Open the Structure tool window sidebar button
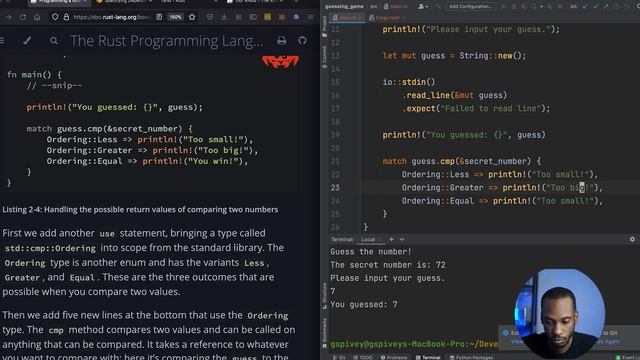 325,296
